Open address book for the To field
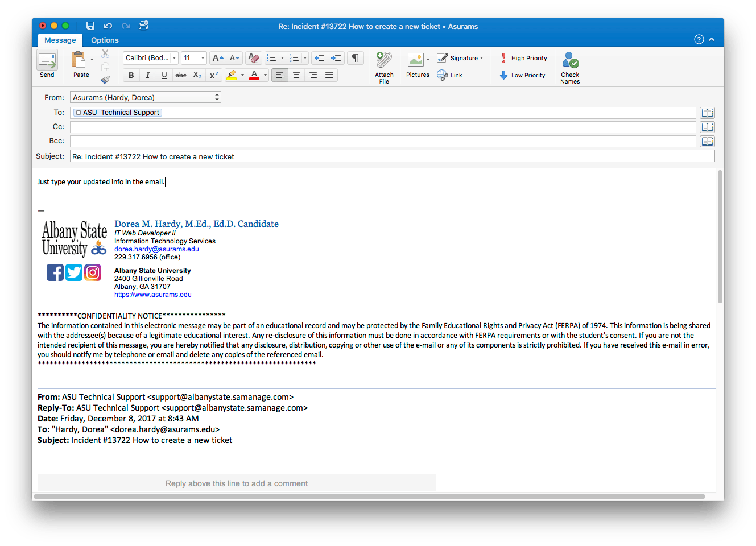Screen dimensions: 756x546 [707, 113]
